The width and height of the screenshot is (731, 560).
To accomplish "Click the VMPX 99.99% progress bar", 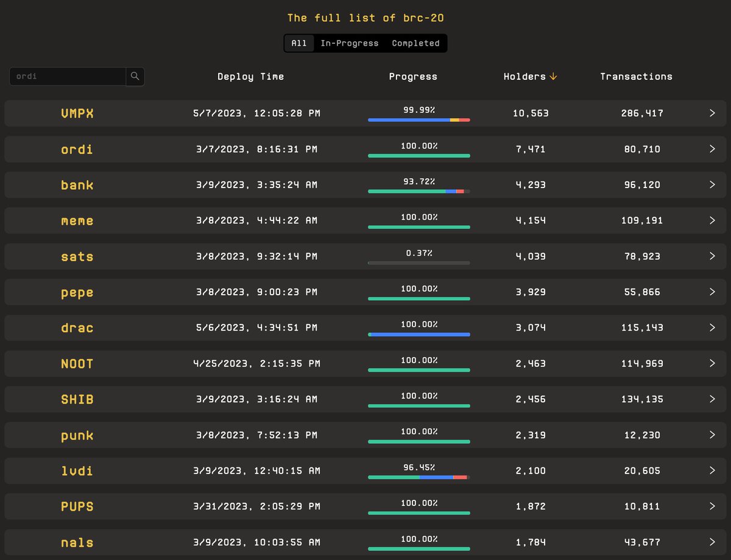I will click(419, 120).
